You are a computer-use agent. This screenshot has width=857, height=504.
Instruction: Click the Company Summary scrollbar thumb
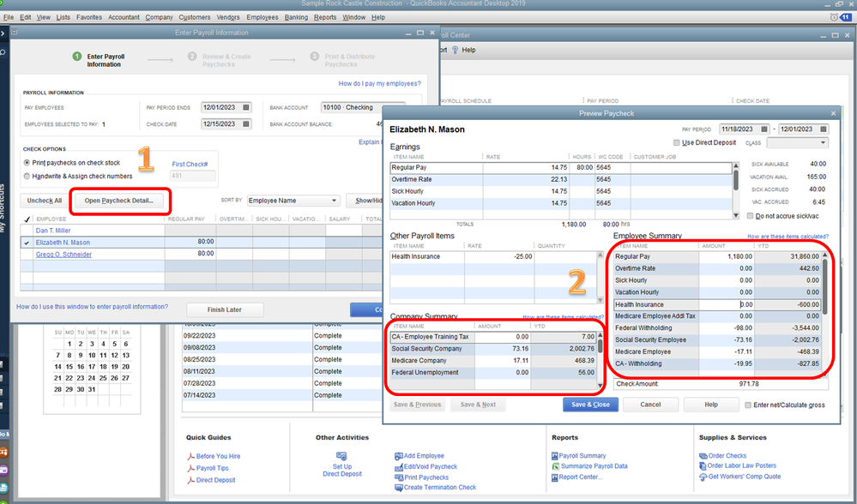point(600,345)
